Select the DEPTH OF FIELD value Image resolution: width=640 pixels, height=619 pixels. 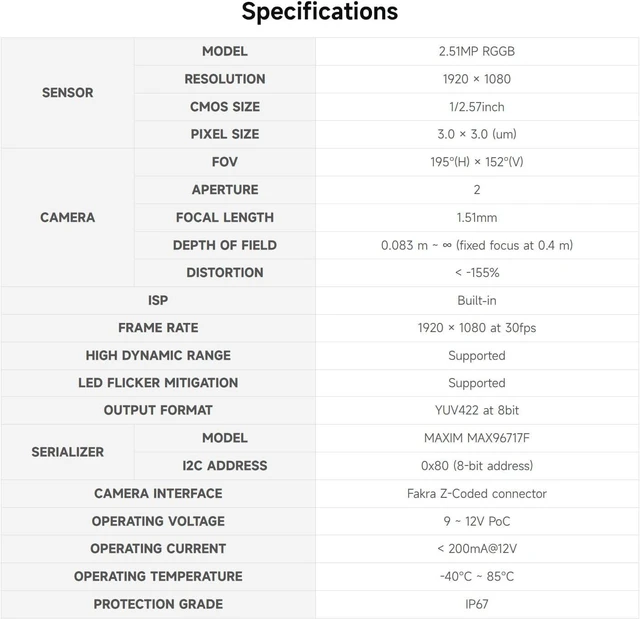(477, 245)
